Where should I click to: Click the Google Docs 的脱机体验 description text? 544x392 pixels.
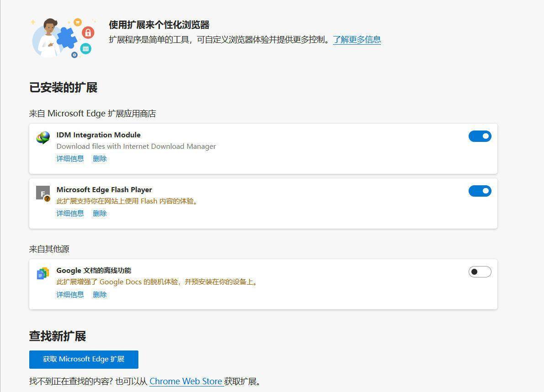pos(158,282)
